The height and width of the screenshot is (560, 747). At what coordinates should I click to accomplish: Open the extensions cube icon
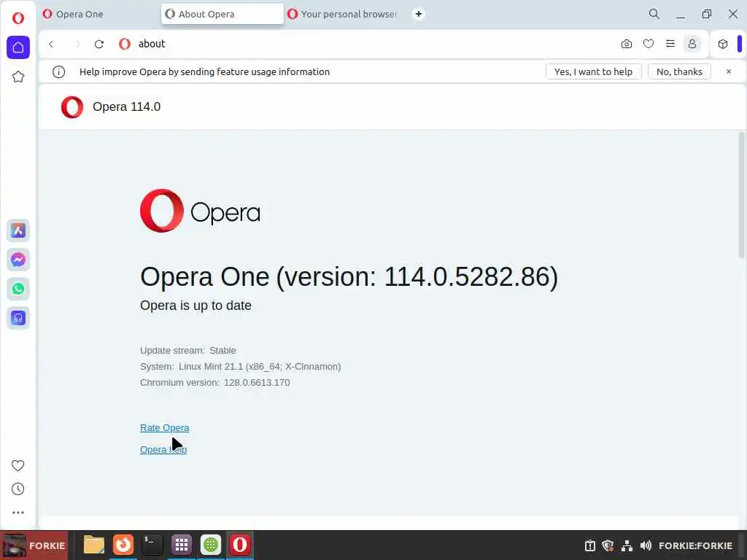(x=723, y=44)
